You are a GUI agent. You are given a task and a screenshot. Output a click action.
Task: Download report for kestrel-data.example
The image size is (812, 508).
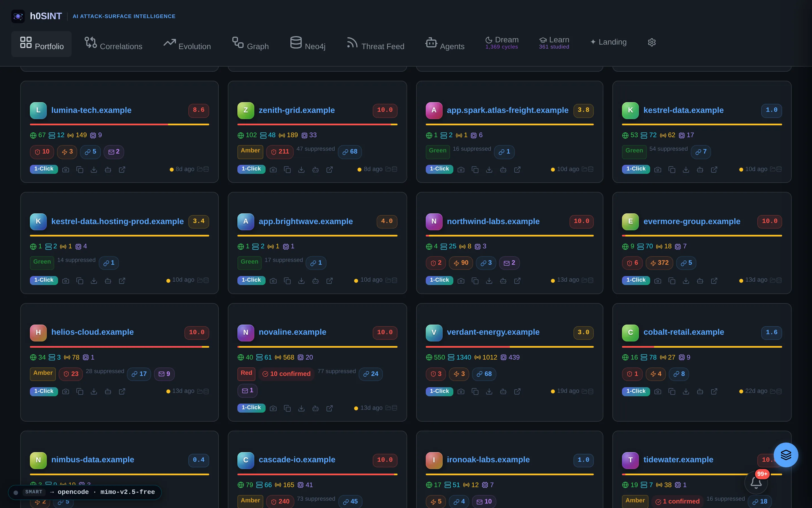686,170
